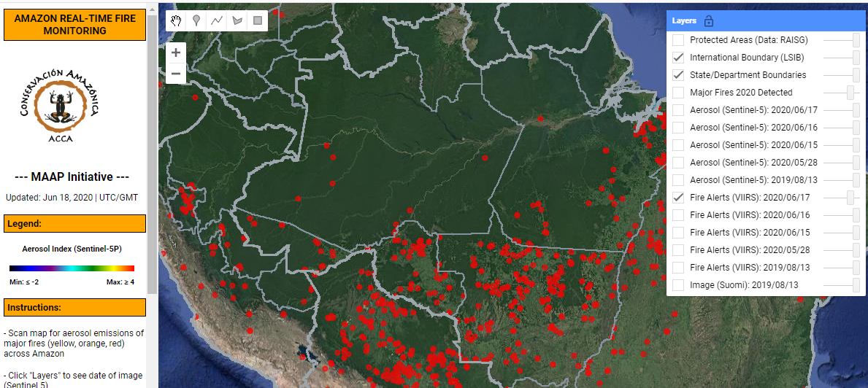The image size is (868, 388).
Task: Click the Aerosol Index color scale bar
Action: (x=72, y=268)
